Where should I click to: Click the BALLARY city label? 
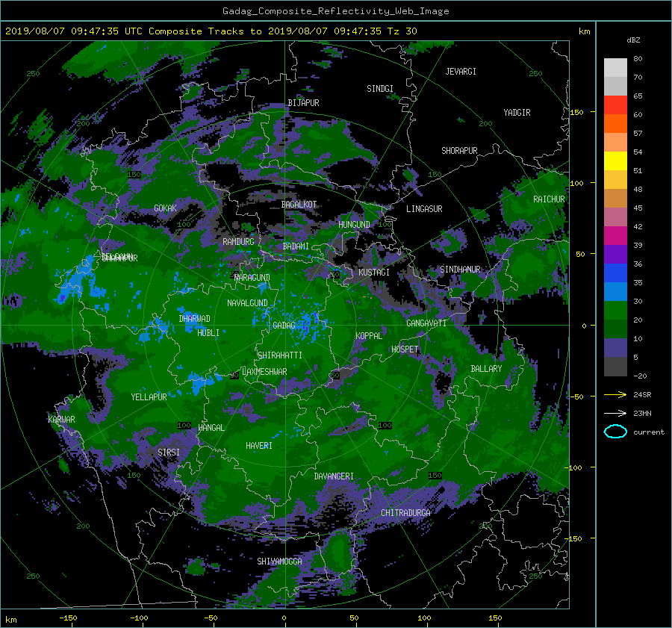coord(486,369)
